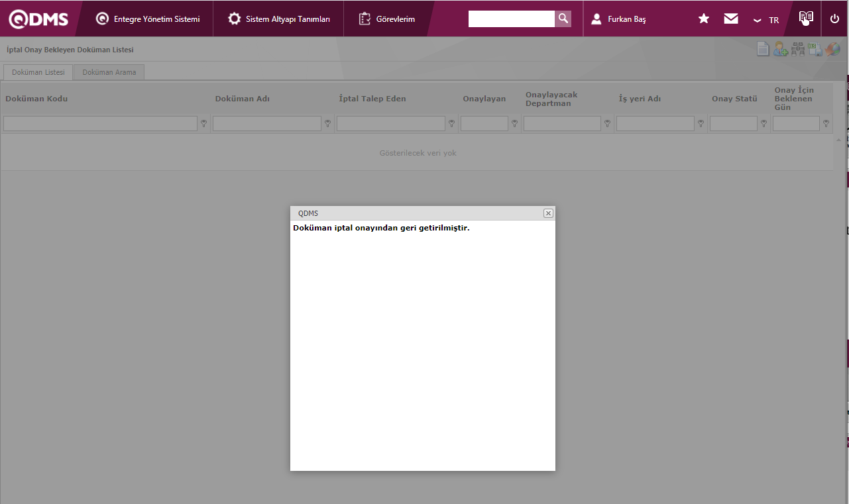Screen dimensions: 849x504
Task: Open messages with the envelope icon
Action: (731, 19)
